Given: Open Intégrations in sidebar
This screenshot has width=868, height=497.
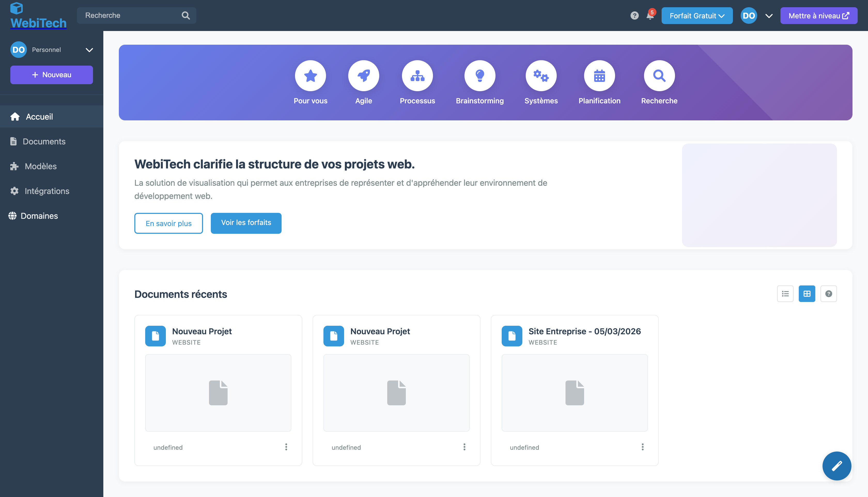Looking at the screenshot, I should (x=47, y=191).
